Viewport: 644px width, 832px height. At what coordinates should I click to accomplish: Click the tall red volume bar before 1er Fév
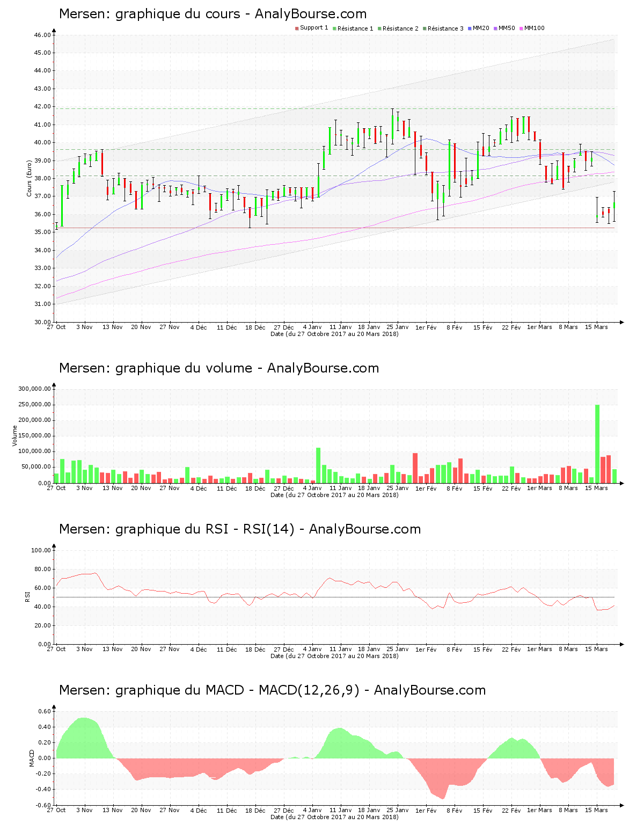click(415, 468)
